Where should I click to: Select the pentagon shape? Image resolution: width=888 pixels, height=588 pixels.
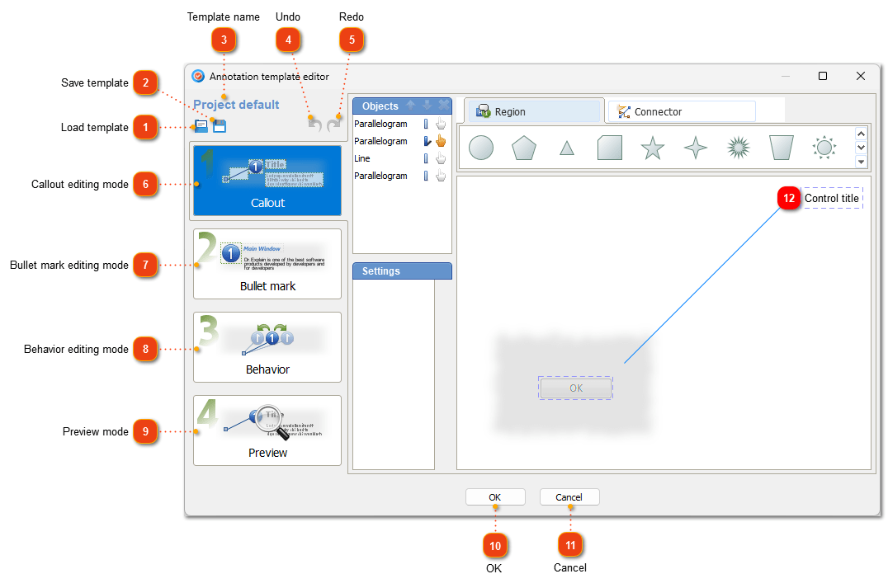(x=523, y=147)
